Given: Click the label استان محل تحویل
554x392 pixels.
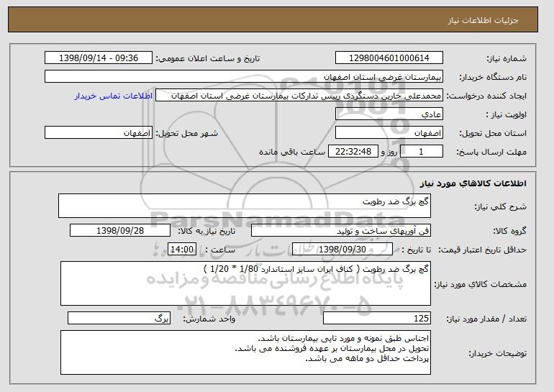Looking at the screenshot, I should tap(493, 133).
